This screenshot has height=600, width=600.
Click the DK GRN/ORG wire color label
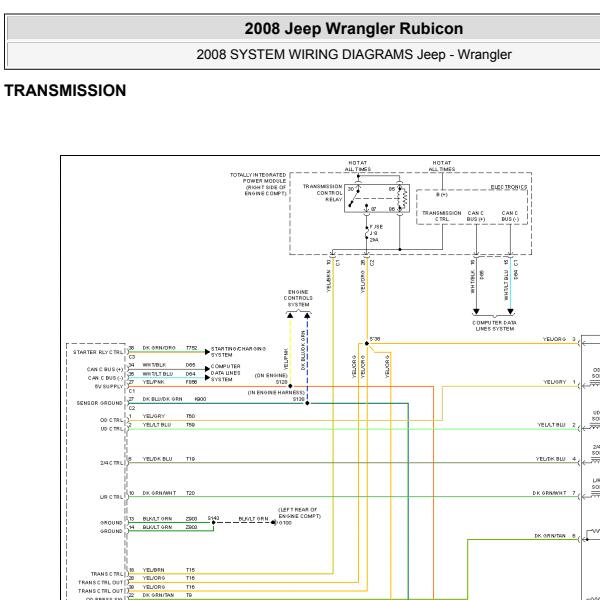pos(159,348)
